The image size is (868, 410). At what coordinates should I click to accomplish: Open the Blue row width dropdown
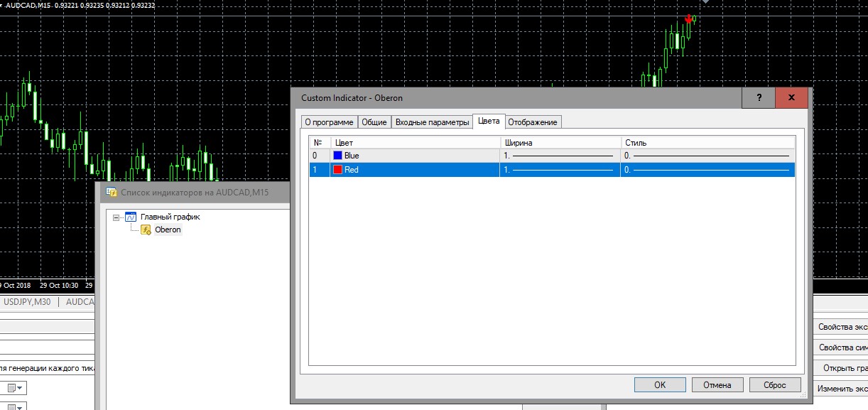pos(558,156)
